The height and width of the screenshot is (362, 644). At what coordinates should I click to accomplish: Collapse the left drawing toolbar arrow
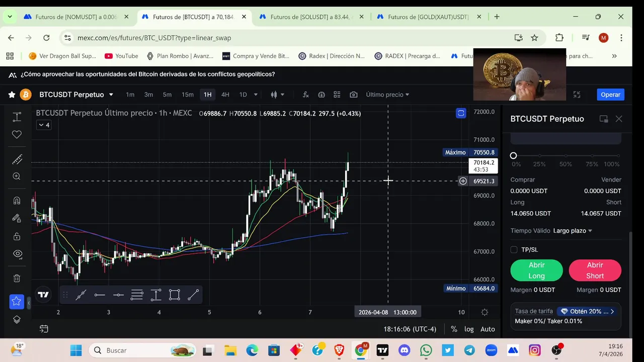coord(29,303)
